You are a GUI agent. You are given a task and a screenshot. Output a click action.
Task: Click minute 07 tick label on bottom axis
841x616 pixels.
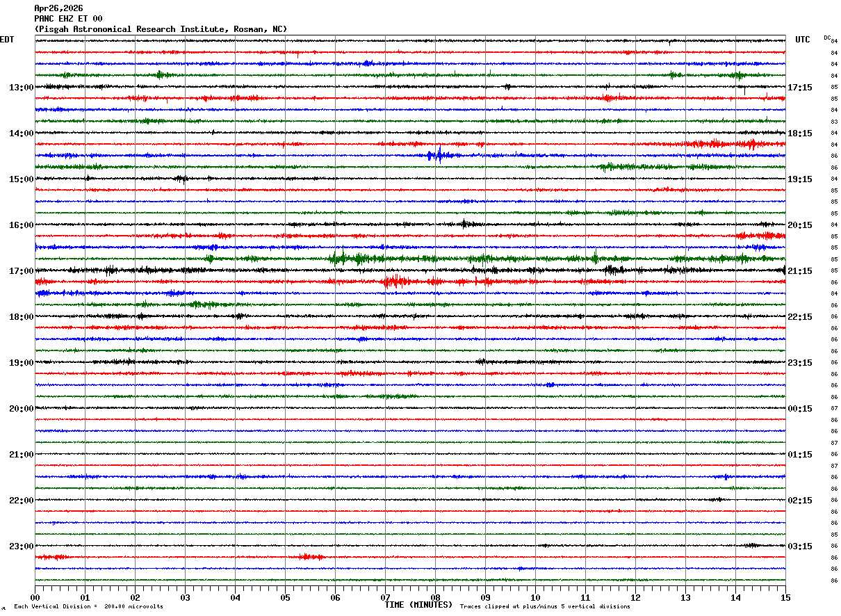click(x=385, y=597)
